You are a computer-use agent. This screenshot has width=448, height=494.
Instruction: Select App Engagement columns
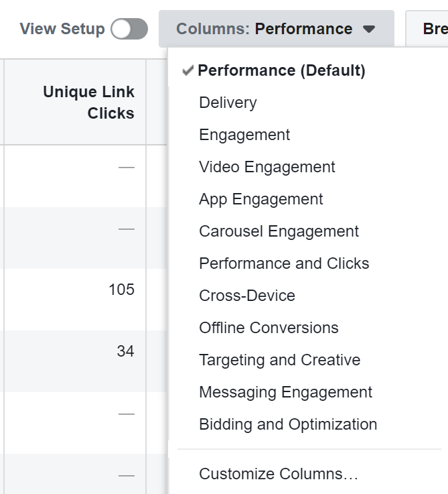click(261, 199)
